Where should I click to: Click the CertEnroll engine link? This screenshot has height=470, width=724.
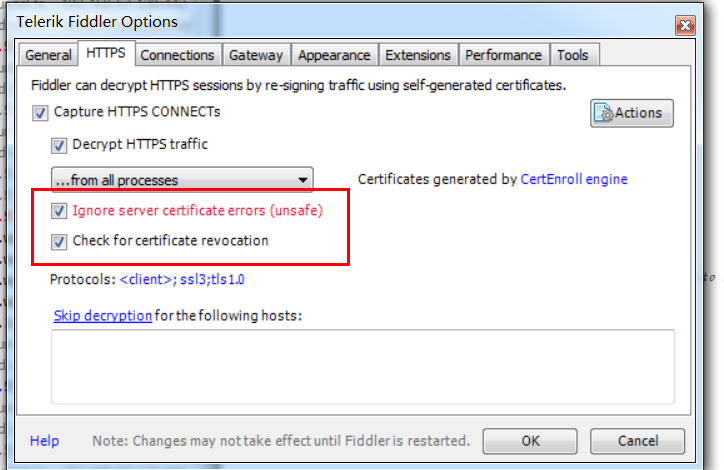coord(574,179)
